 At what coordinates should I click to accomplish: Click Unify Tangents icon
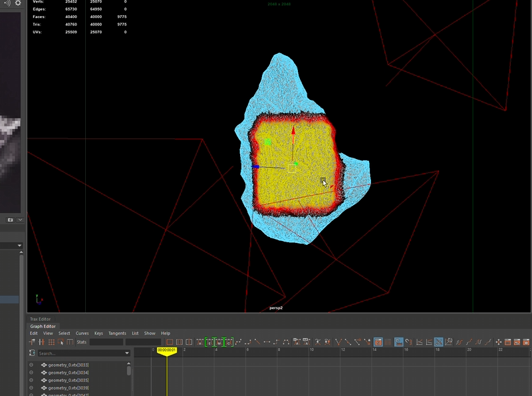(348, 342)
